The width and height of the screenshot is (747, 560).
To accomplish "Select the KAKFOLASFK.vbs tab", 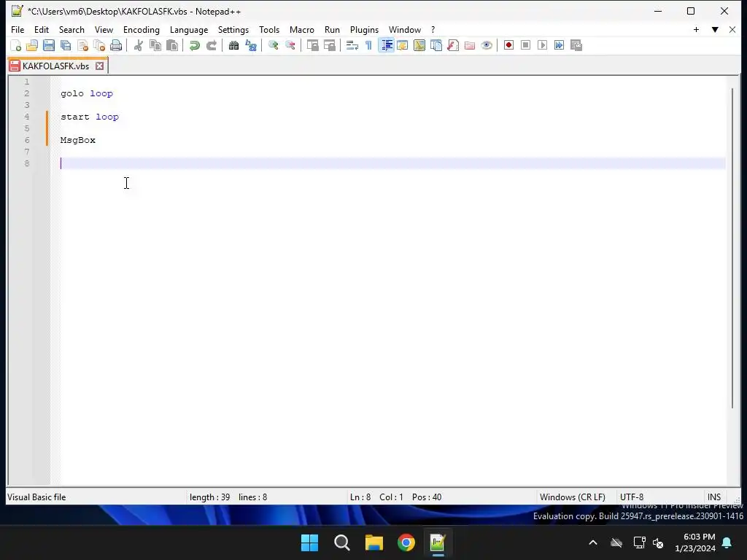I will 55,66.
